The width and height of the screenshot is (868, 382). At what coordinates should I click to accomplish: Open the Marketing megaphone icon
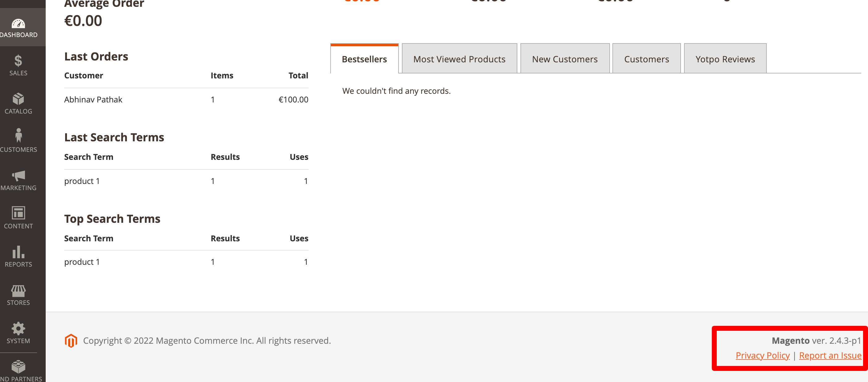(x=18, y=179)
